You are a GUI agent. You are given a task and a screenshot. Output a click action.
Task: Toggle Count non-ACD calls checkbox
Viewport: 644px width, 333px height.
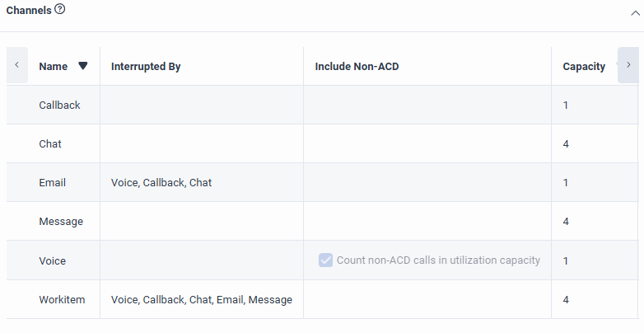[x=325, y=260]
